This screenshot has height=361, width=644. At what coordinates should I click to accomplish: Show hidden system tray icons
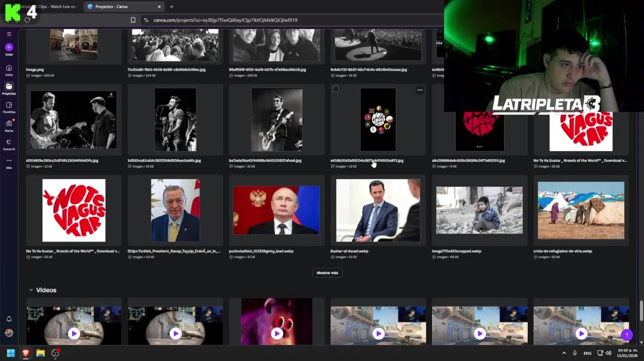point(564,353)
